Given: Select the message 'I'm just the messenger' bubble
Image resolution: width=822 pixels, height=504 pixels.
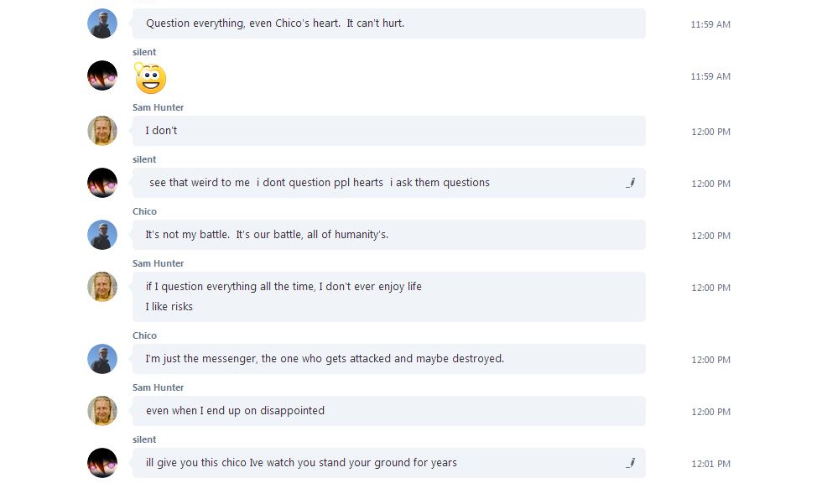Looking at the screenshot, I should (x=389, y=359).
